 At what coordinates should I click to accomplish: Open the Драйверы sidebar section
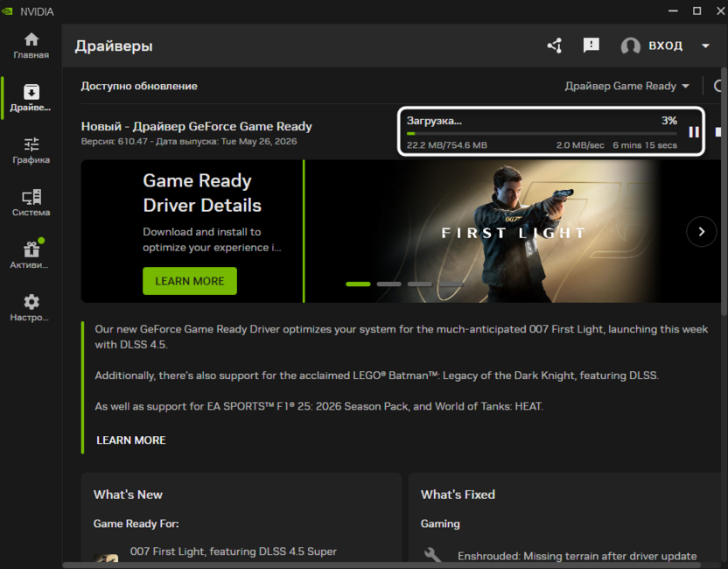click(x=31, y=98)
